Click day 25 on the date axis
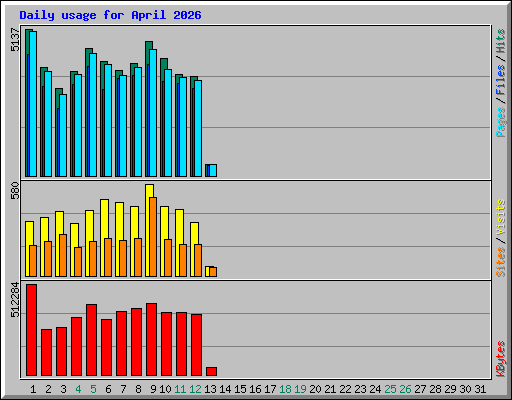Image resolution: width=512 pixels, height=400 pixels. tap(390, 389)
